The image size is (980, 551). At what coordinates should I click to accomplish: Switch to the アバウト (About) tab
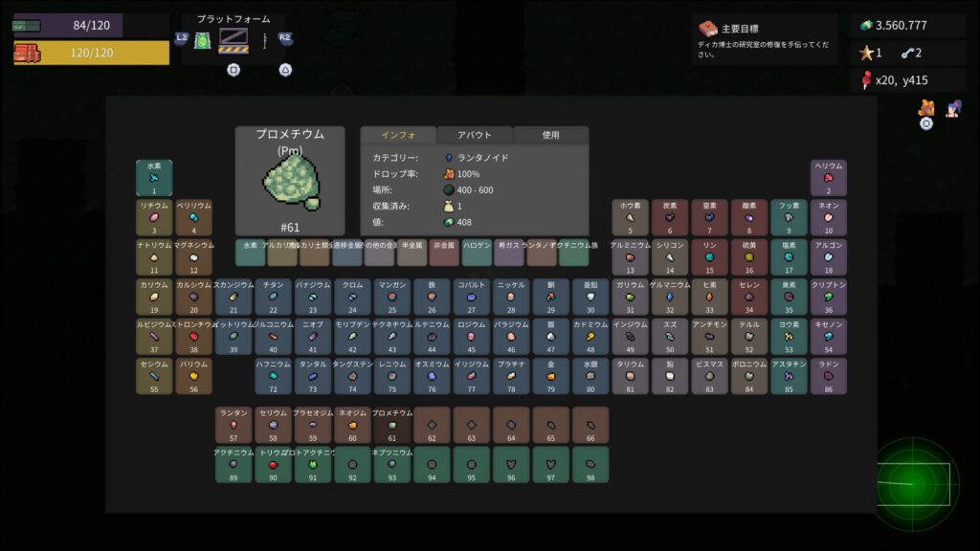pos(474,136)
